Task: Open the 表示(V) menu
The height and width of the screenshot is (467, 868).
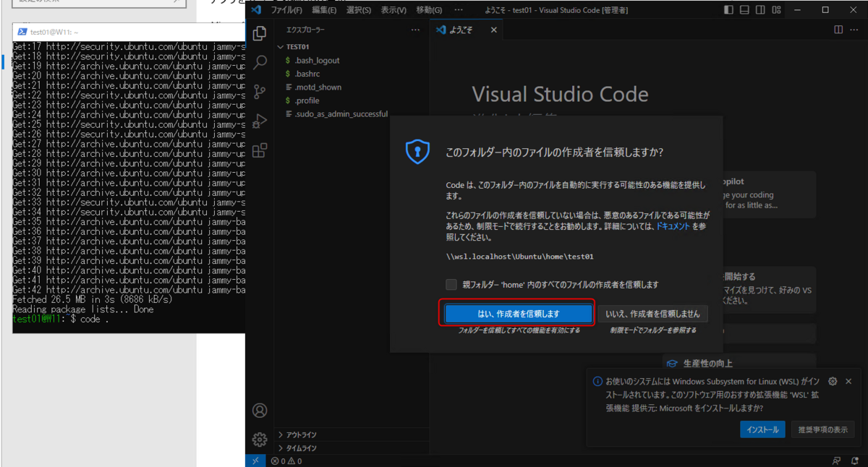Action: [x=393, y=10]
